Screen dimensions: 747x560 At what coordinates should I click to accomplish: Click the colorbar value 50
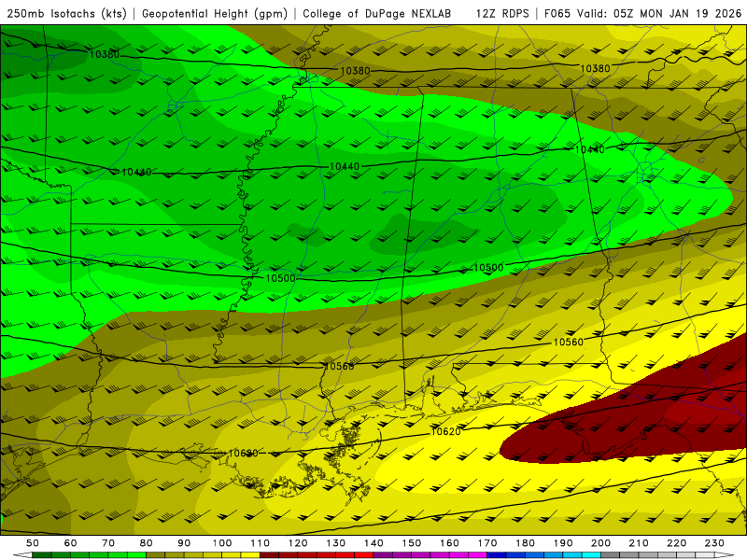33,543
